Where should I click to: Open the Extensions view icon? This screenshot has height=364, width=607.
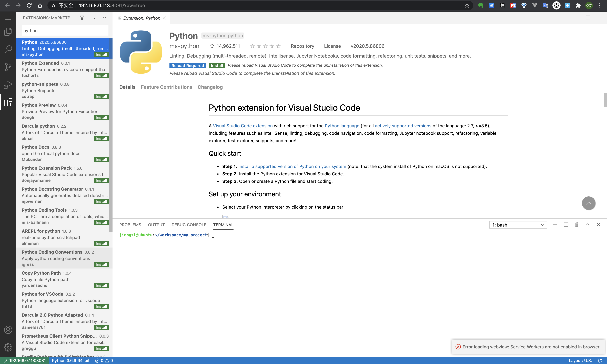pyautogui.click(x=8, y=102)
